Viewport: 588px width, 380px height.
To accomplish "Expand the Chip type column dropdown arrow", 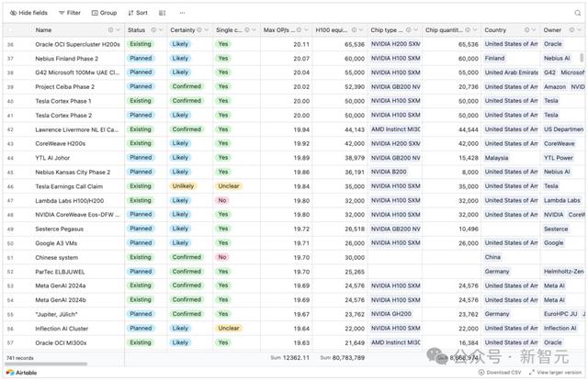I will pos(415,30).
